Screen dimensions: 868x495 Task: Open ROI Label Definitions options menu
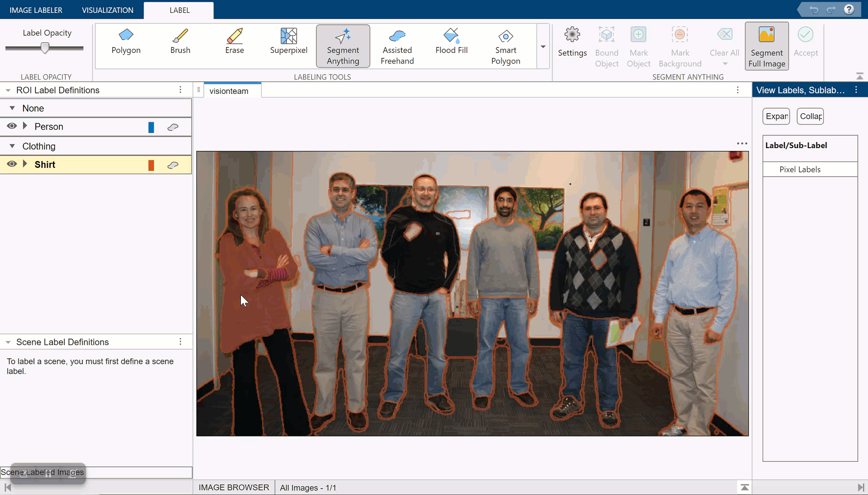(180, 90)
